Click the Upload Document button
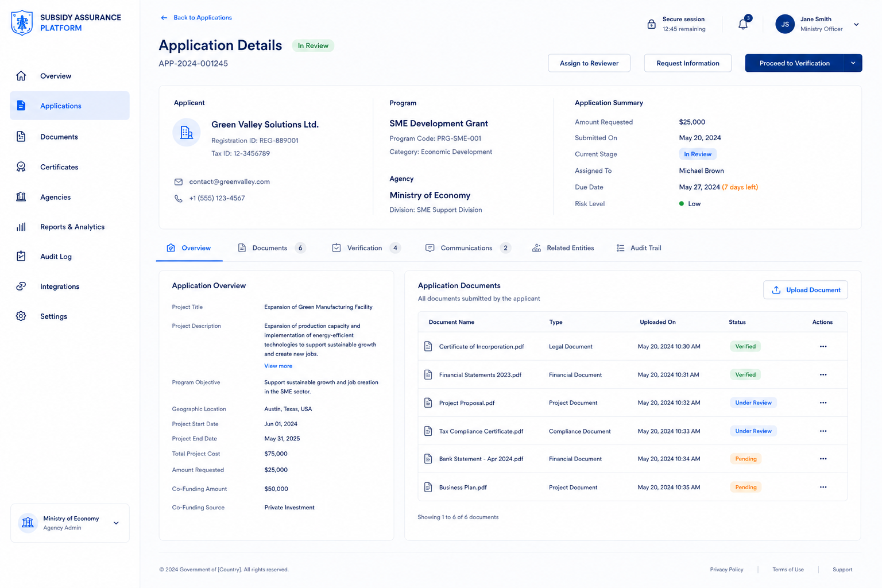 point(806,290)
